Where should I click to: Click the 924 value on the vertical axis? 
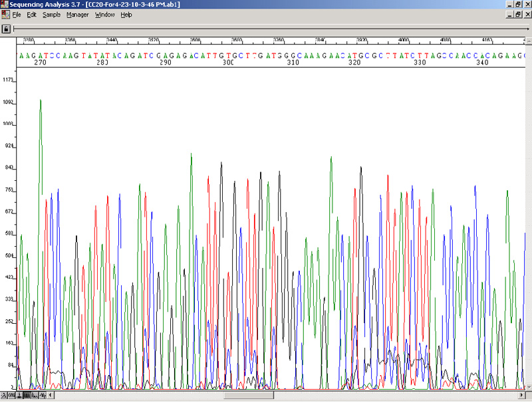click(9, 146)
